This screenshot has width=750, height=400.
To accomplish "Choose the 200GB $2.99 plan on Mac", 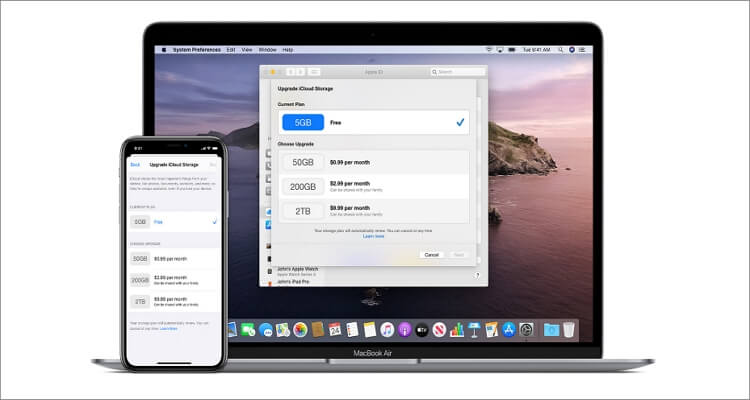I will (374, 186).
